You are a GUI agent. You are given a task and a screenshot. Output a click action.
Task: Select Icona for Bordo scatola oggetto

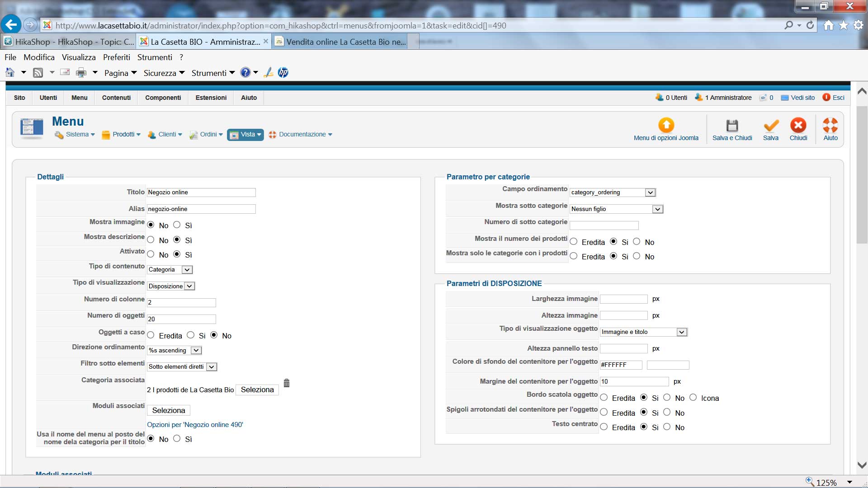693,398
